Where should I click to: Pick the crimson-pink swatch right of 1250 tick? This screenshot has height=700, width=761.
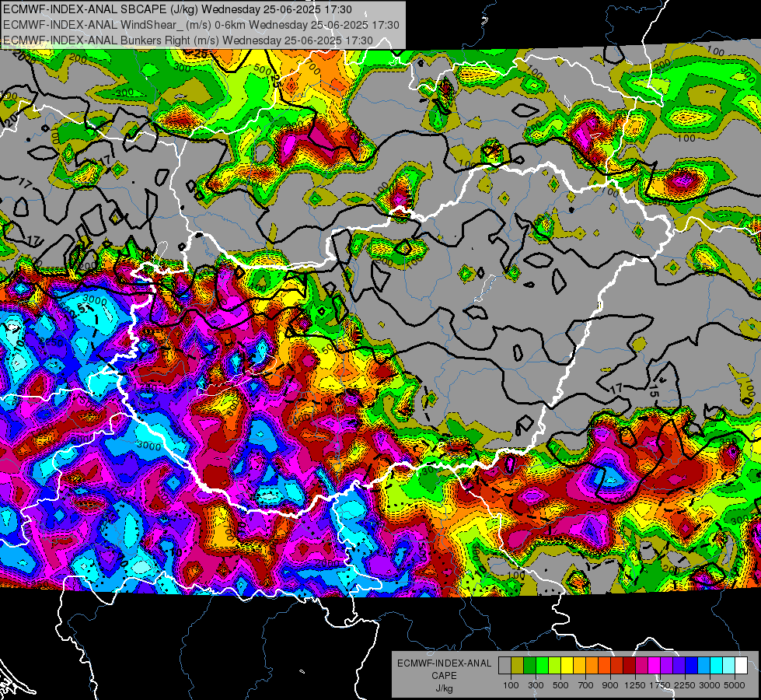[x=641, y=666]
